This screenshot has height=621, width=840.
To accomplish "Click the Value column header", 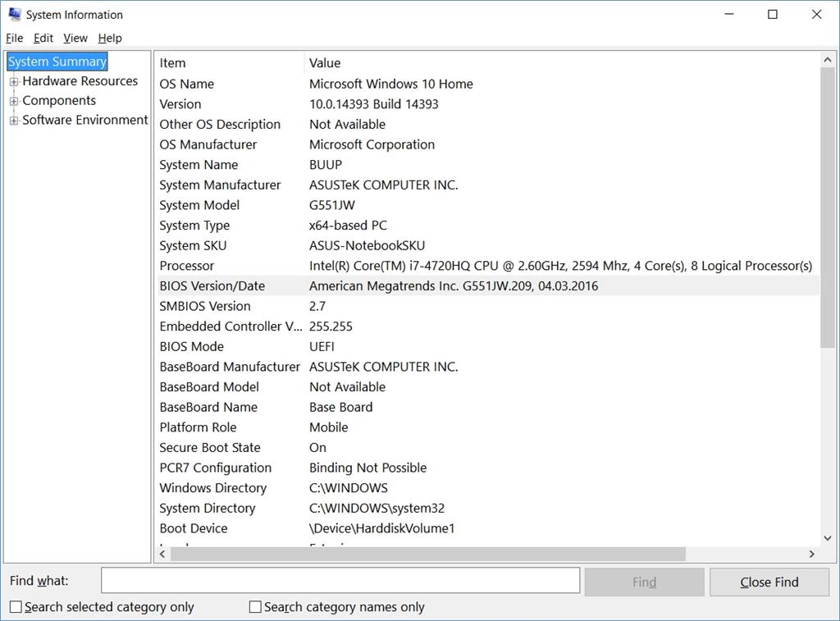I will [x=562, y=62].
